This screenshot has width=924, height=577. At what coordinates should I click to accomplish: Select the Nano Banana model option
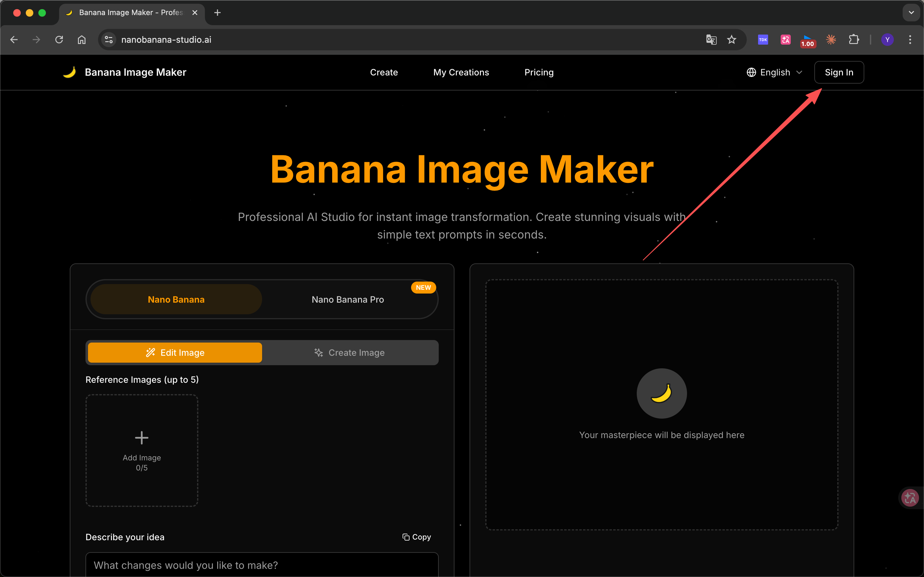176,299
